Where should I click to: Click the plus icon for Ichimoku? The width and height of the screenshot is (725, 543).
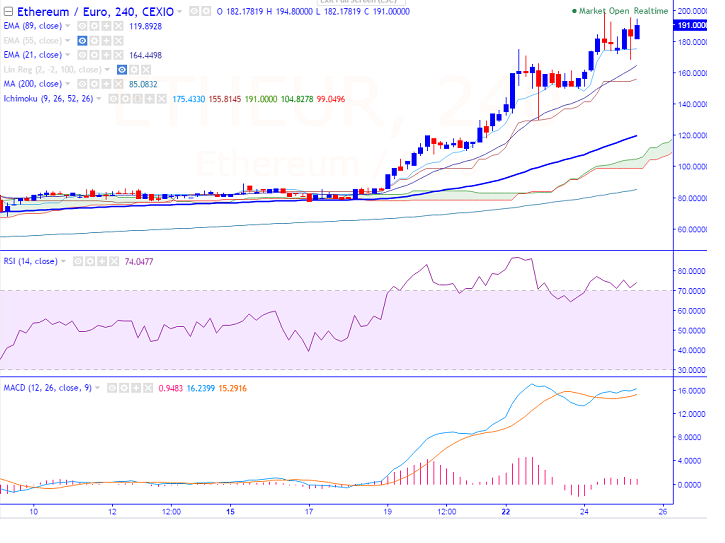click(149, 99)
